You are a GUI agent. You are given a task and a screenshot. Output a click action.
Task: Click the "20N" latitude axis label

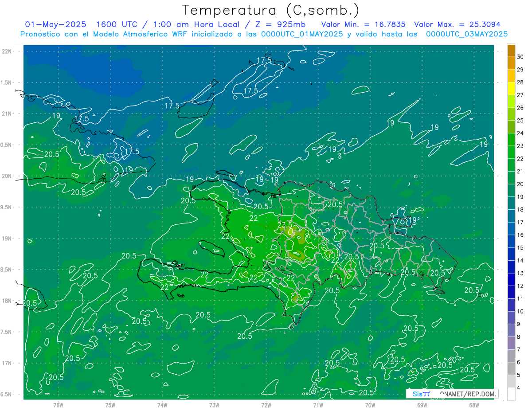(x=7, y=176)
